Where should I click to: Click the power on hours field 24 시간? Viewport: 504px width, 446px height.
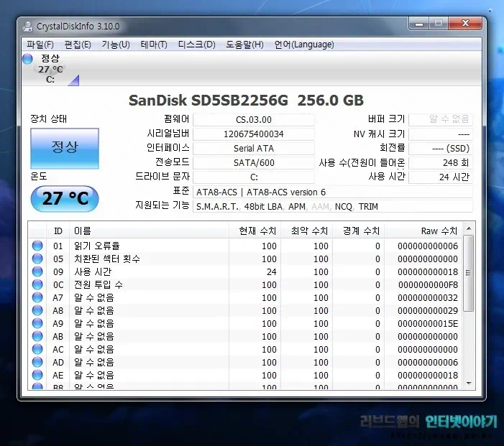(441, 177)
